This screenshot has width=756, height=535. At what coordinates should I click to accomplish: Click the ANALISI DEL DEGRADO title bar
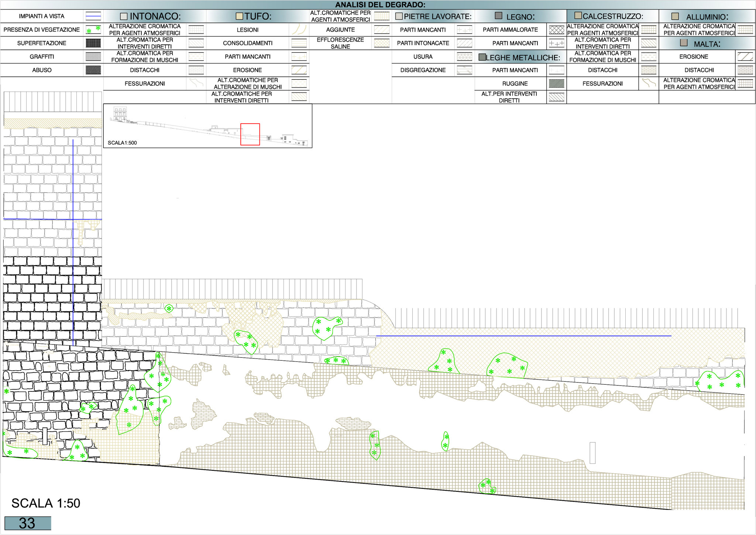(380, 5)
